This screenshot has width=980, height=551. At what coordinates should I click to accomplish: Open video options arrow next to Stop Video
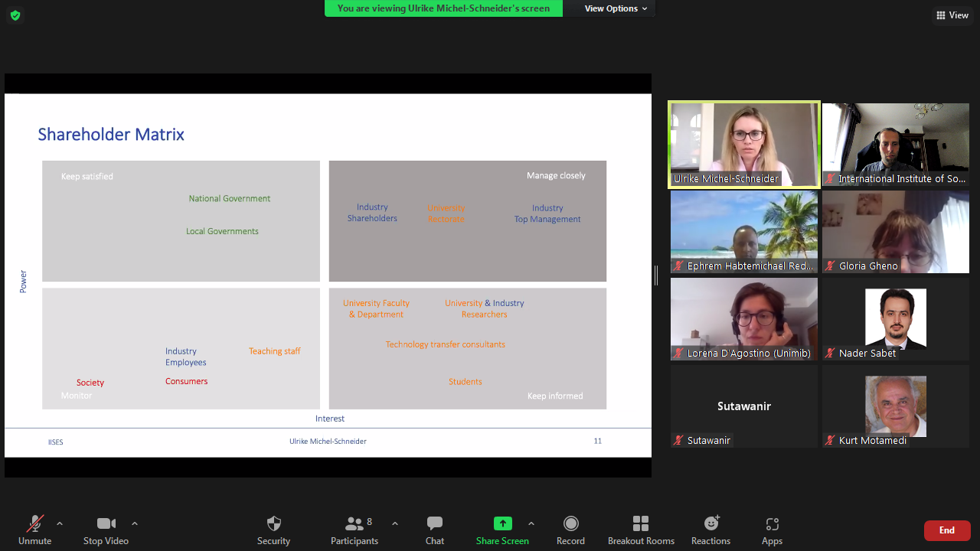click(x=135, y=523)
